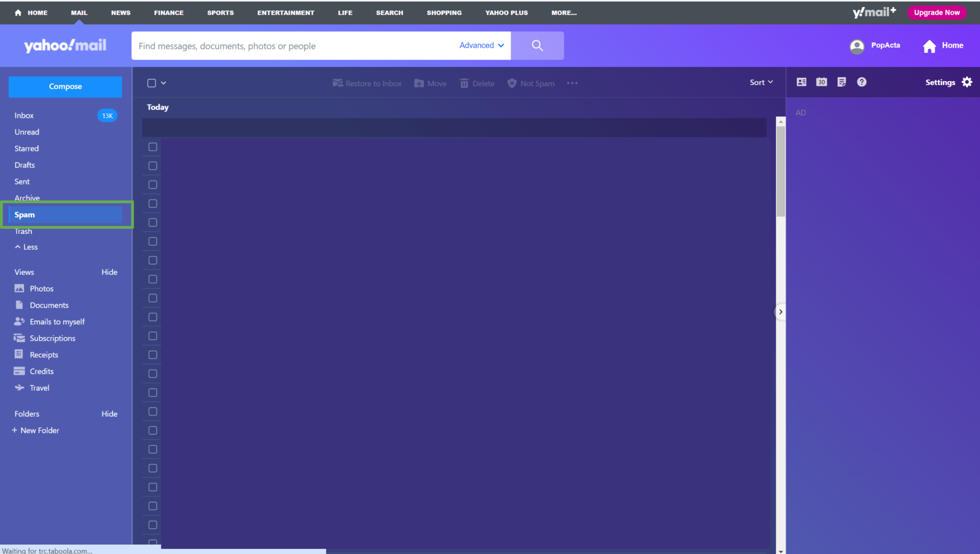
Task: Click the Not Spam shield icon
Action: [512, 83]
